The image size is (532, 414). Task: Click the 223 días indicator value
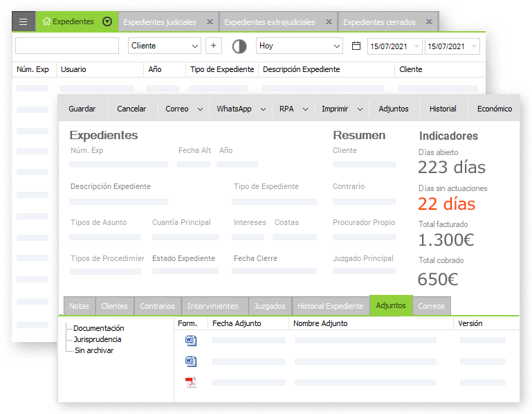tap(452, 168)
